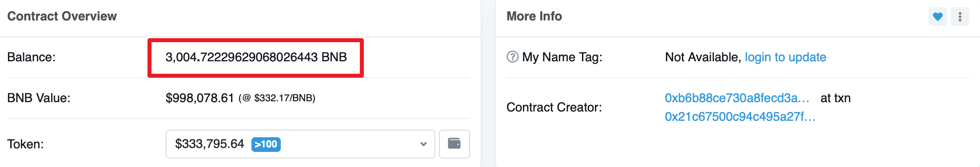Click the 'Not Available' name tag text
The height and width of the screenshot is (167, 980).
pyautogui.click(x=703, y=57)
